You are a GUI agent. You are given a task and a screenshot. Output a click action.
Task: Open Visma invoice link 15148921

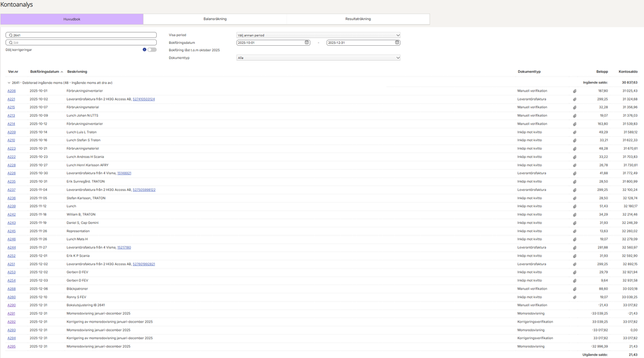click(124, 174)
